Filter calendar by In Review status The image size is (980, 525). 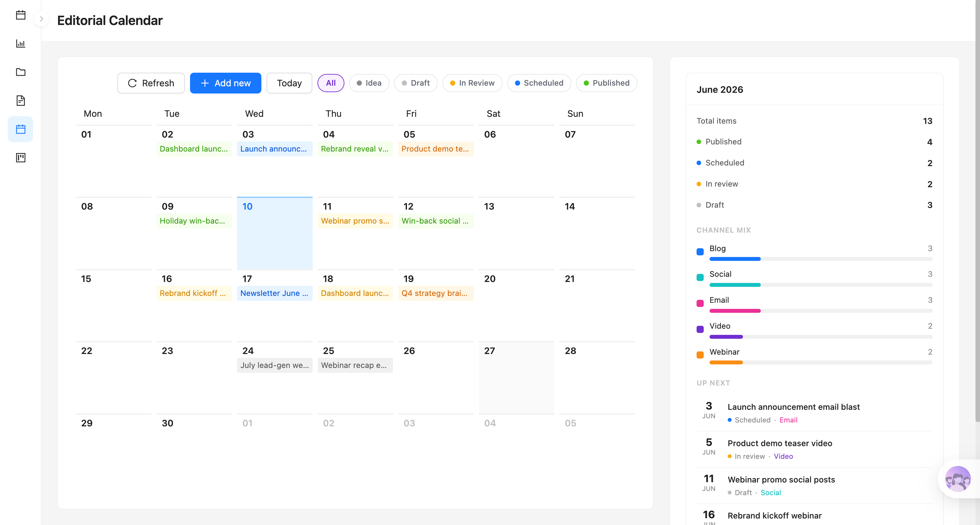[x=472, y=83]
